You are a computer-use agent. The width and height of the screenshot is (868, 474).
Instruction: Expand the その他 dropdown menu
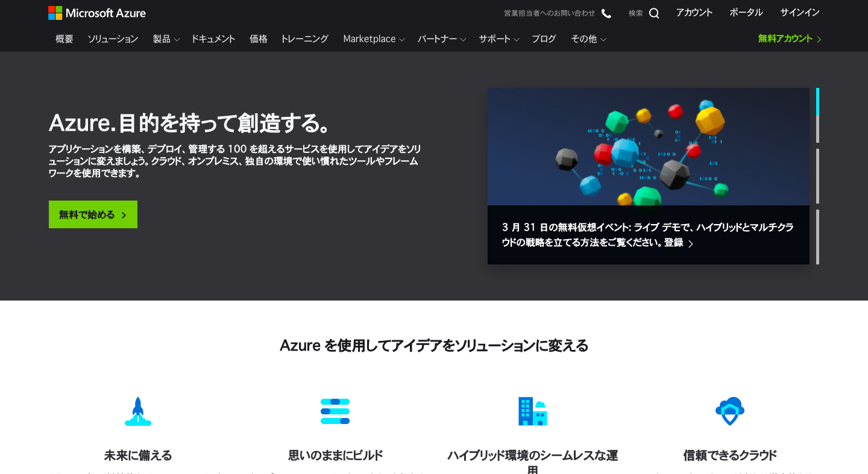pyautogui.click(x=588, y=39)
